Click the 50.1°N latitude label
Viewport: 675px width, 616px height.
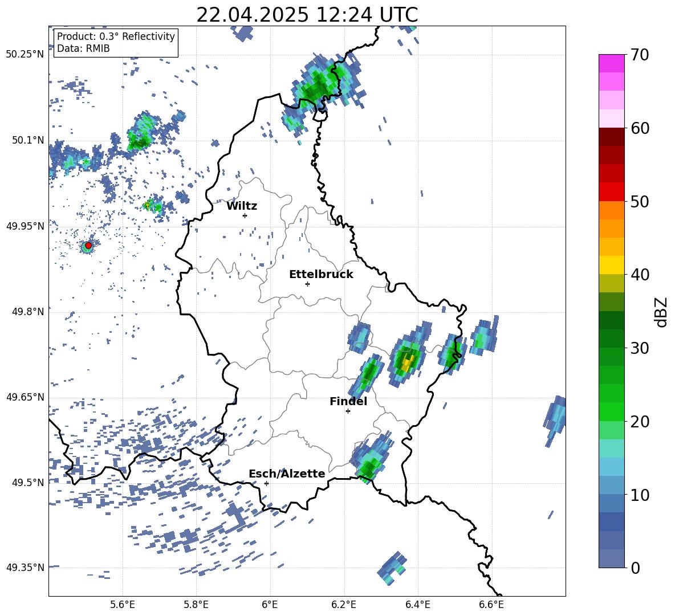[x=29, y=140]
